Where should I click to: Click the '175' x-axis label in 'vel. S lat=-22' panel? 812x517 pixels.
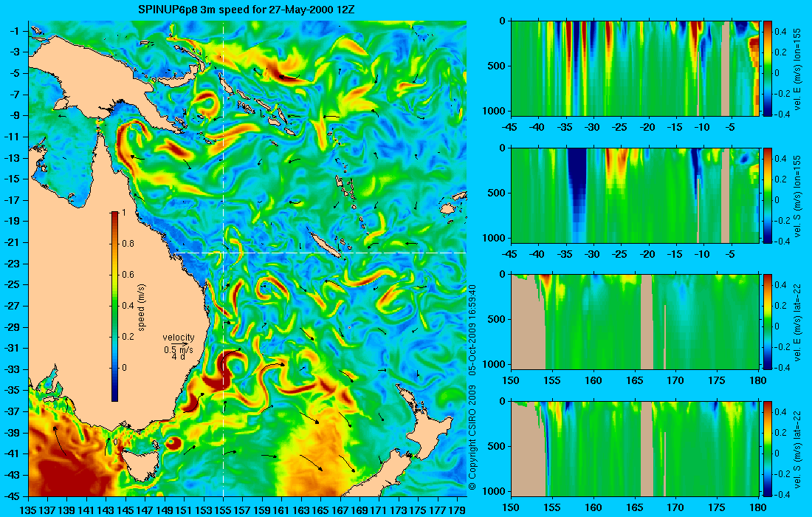(717, 507)
